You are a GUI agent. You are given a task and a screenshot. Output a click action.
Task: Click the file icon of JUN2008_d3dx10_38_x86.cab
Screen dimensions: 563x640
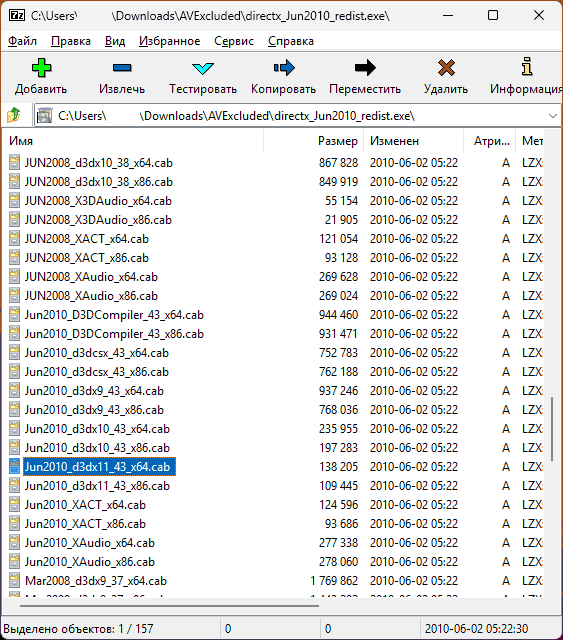(14, 182)
